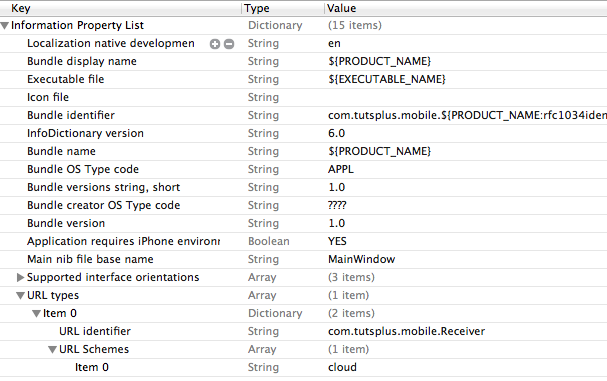Select the Icon file key
The height and width of the screenshot is (381, 607).
(48, 97)
